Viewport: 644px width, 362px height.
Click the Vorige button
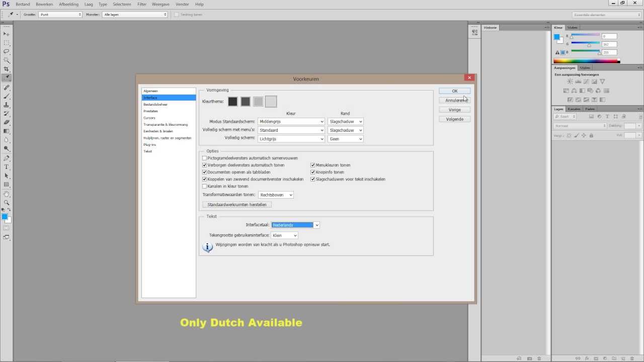click(455, 110)
